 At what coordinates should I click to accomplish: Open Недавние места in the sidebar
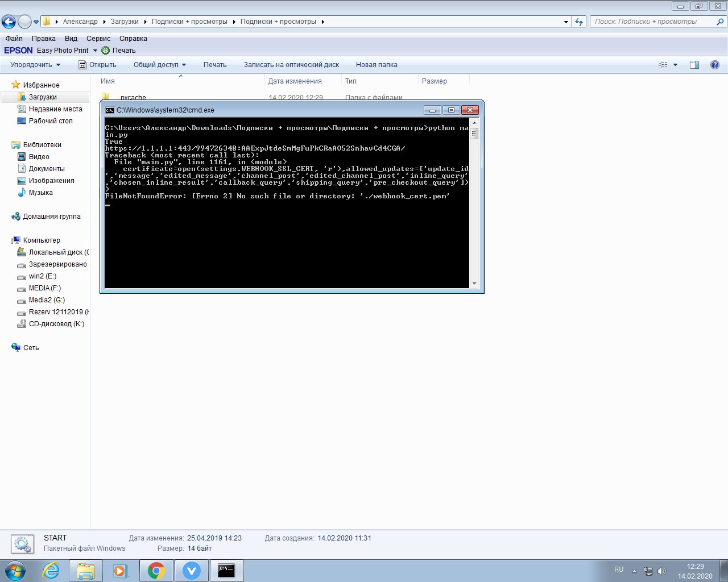tap(55, 109)
